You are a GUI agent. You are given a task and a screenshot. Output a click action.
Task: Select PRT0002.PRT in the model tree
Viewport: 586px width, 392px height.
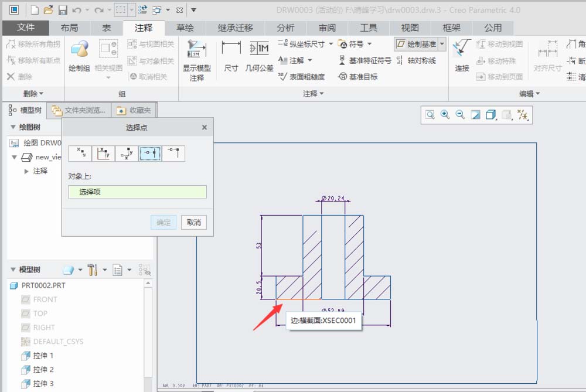43,285
